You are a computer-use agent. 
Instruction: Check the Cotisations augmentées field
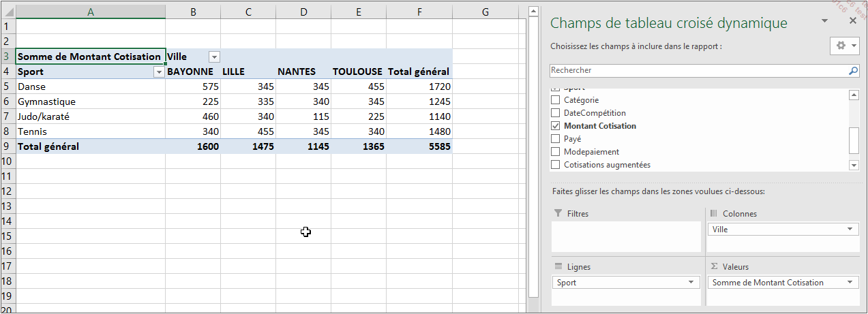tap(555, 165)
